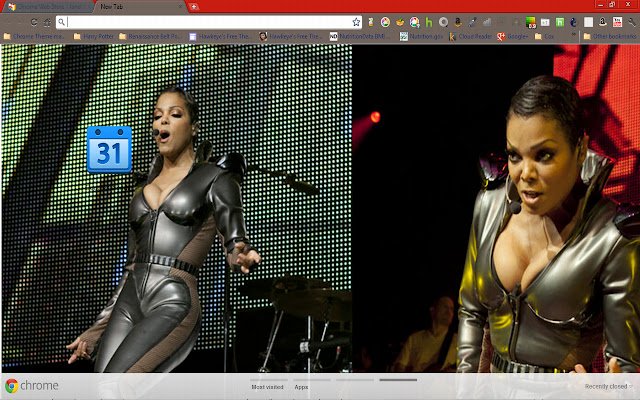This screenshot has width=640, height=400.
Task: Reload the page with the refresh icon
Action: point(34,22)
